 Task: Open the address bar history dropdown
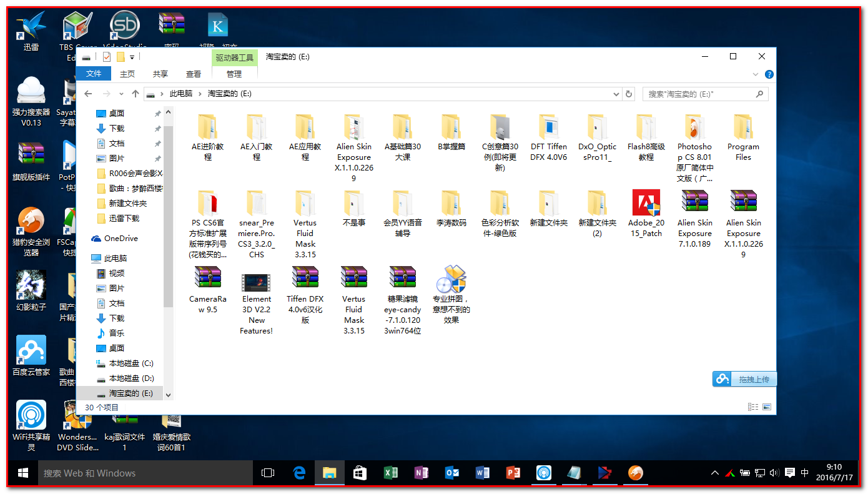click(x=616, y=94)
